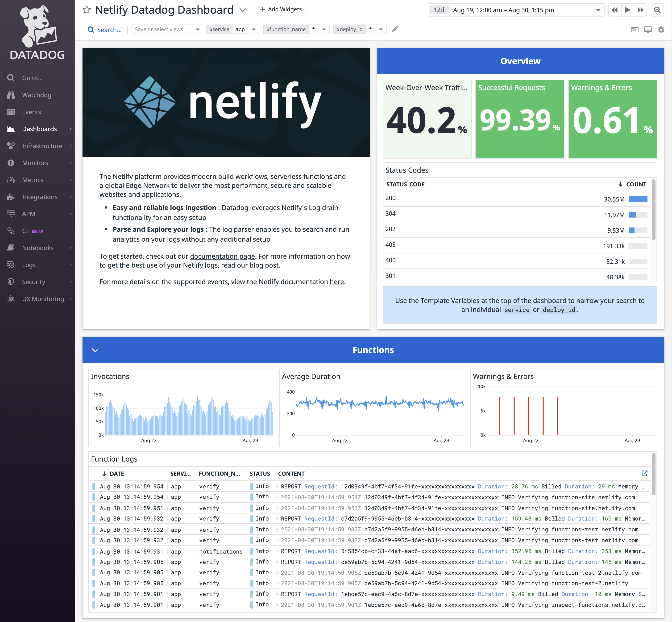Select APM from the left navigation
The image size is (672, 622).
pyautogui.click(x=29, y=214)
